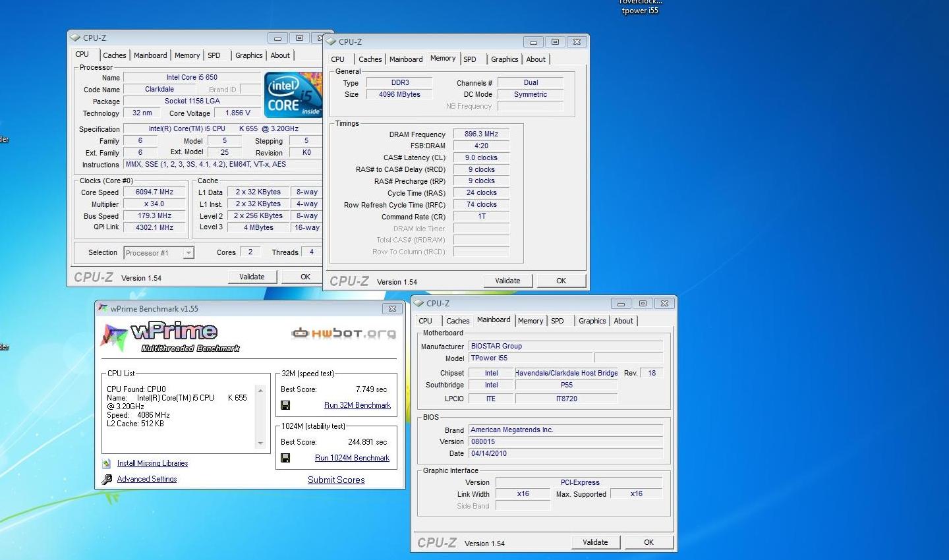The height and width of the screenshot is (560, 949).
Task: Click the Core Voltage 1.856 V value
Action: click(x=238, y=113)
